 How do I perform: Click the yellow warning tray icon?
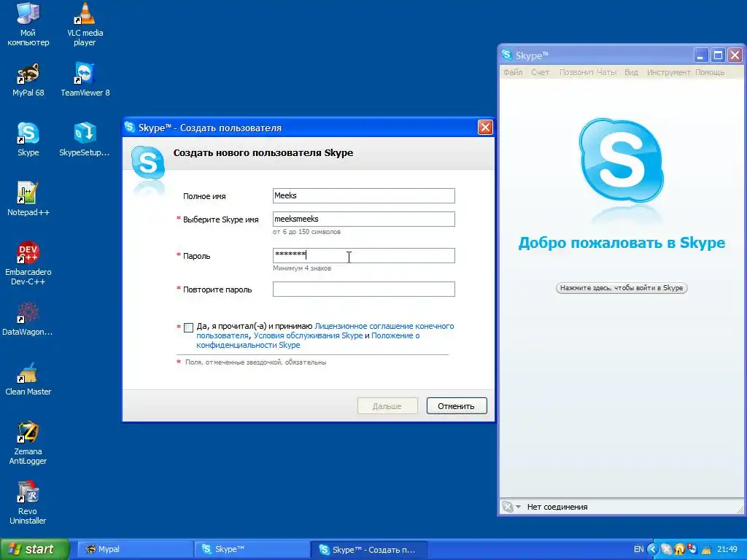pyautogui.click(x=679, y=550)
